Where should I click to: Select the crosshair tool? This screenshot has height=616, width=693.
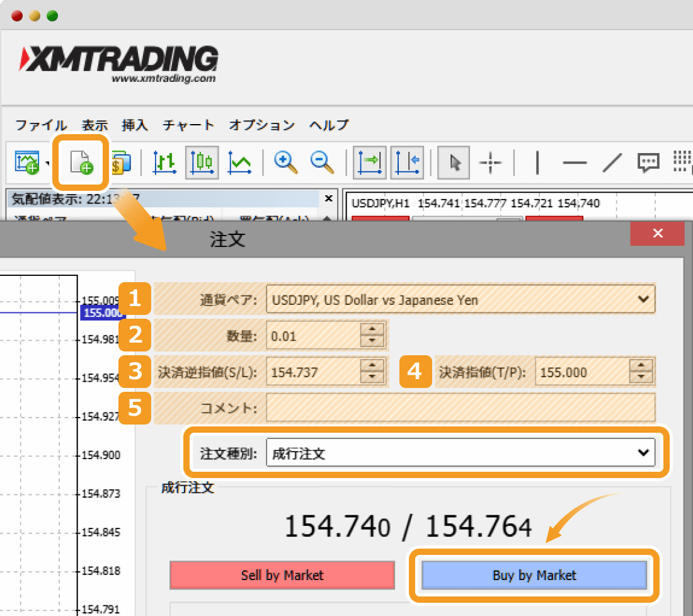click(491, 163)
